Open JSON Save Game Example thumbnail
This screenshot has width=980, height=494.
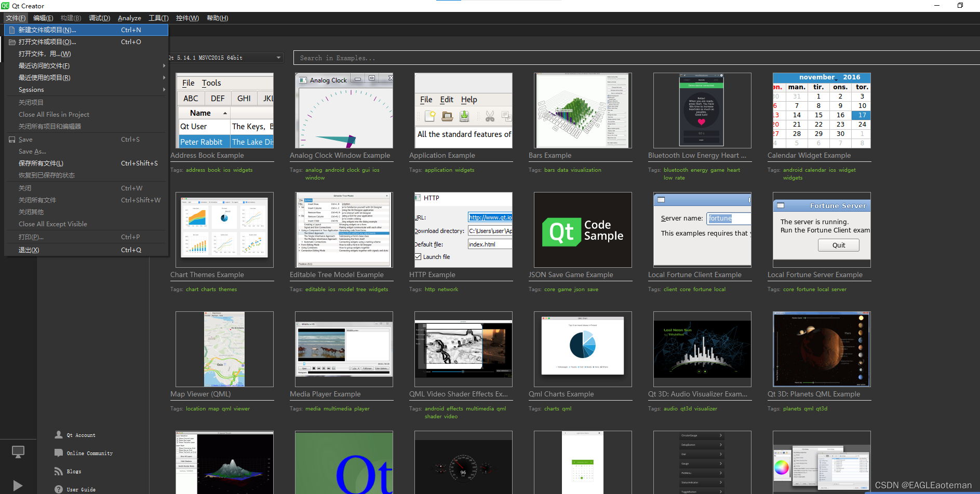[583, 230]
